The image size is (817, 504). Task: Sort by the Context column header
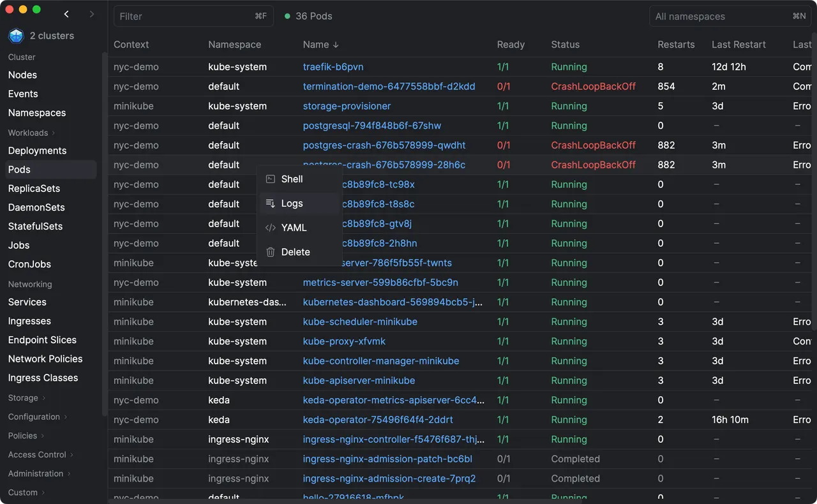(x=131, y=45)
